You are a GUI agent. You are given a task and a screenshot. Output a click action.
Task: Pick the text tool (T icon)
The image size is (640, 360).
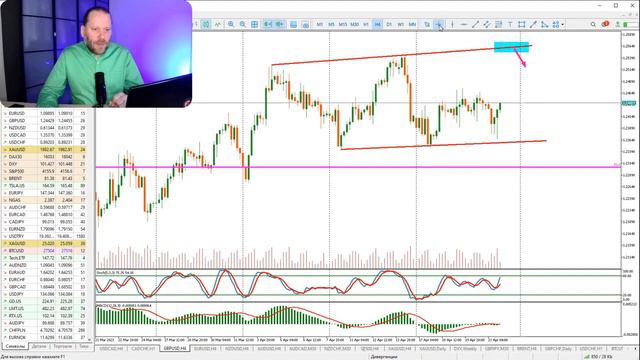510,24
